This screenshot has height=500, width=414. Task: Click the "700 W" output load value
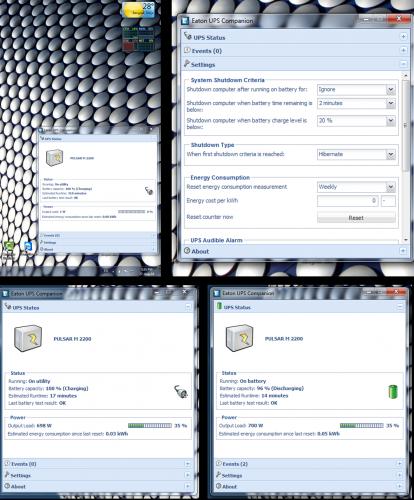(x=256, y=425)
